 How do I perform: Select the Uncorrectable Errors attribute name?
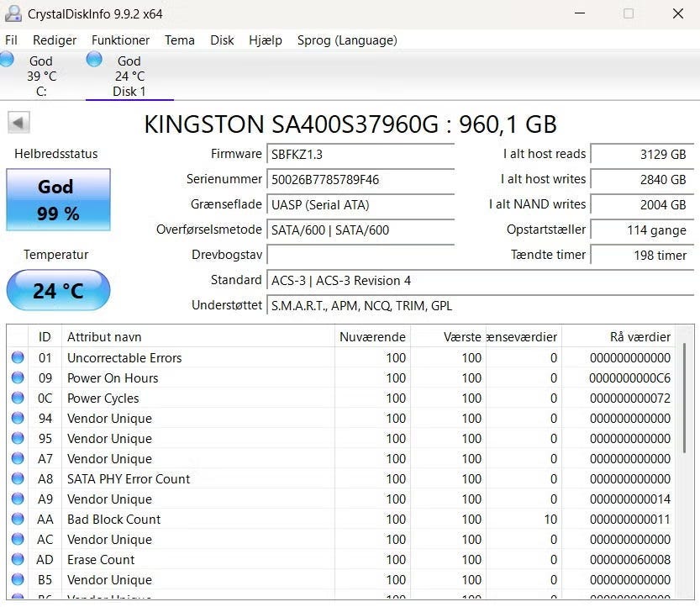[x=124, y=358]
